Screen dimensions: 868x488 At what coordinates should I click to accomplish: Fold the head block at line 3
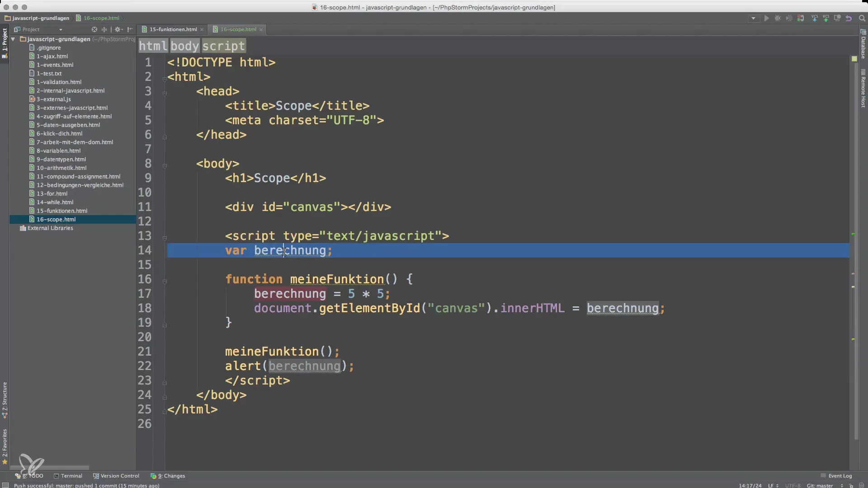pos(165,94)
